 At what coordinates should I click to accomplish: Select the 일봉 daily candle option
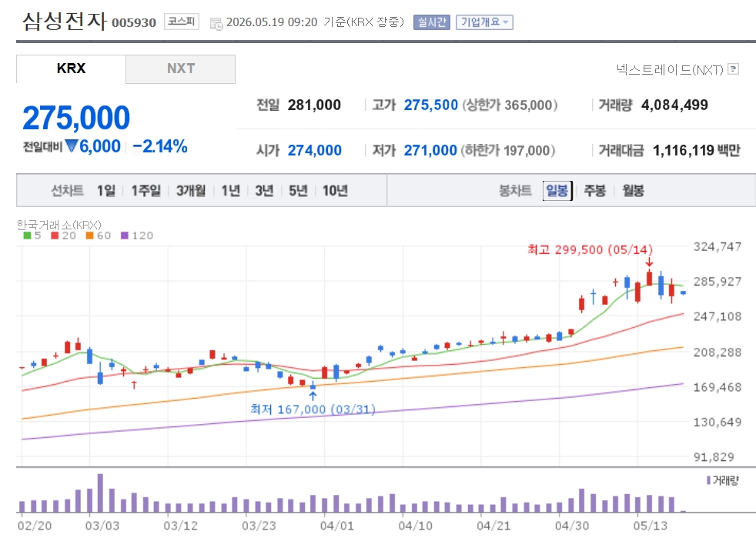(x=557, y=190)
